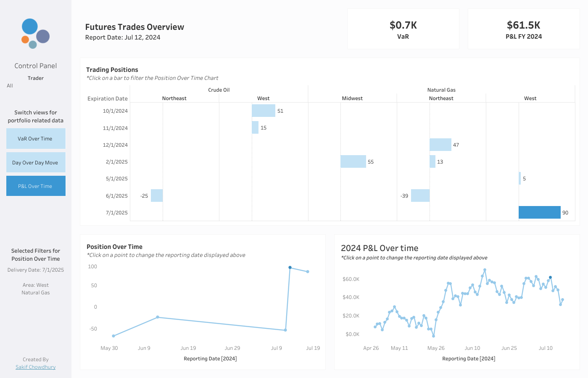The height and width of the screenshot is (378, 588).
Task: Click the Crude Oil West bar valued 15
Action: tap(255, 127)
